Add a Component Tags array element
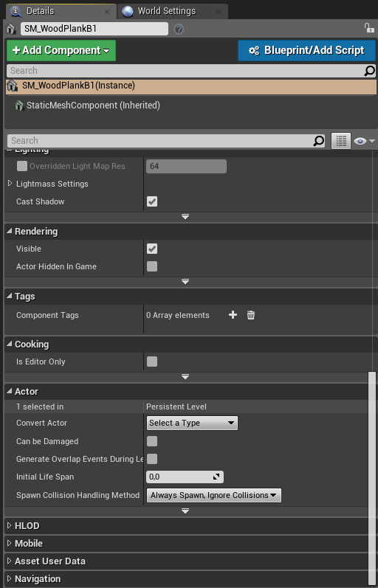The image size is (378, 588). coord(233,315)
